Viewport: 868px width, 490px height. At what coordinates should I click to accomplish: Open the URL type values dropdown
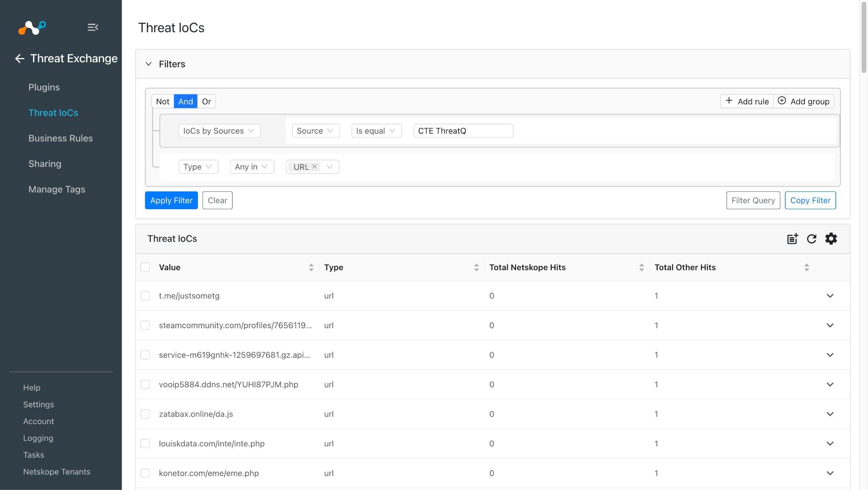329,167
